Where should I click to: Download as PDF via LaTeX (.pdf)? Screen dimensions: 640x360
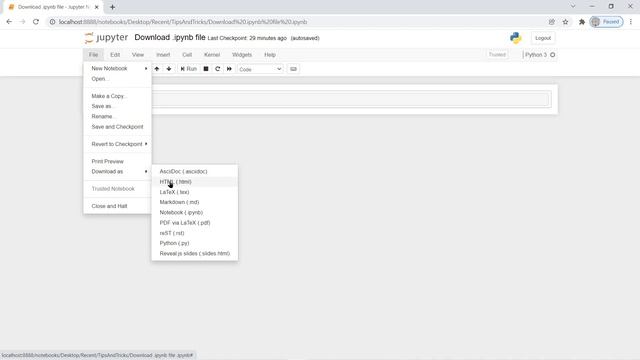[x=195, y=223]
